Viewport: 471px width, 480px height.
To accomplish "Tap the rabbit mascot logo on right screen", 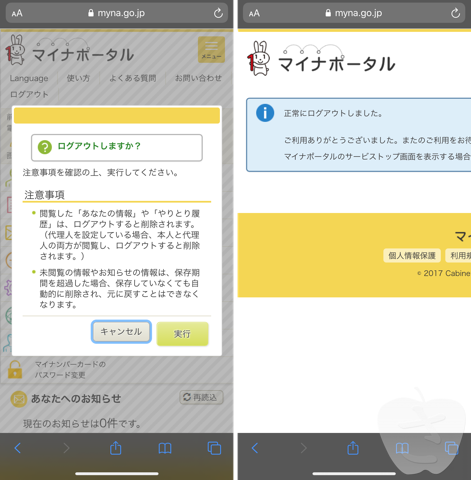I will 258,58.
